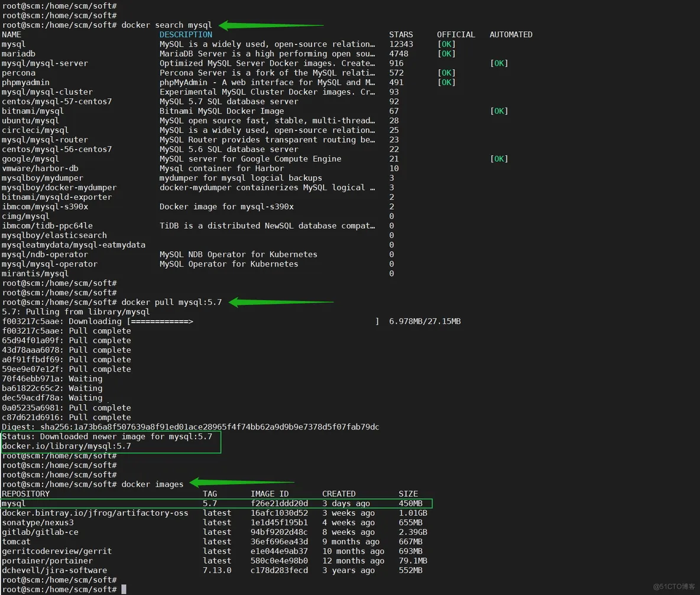Click 'mysqlboy/elasticsearch' image name

(54, 236)
